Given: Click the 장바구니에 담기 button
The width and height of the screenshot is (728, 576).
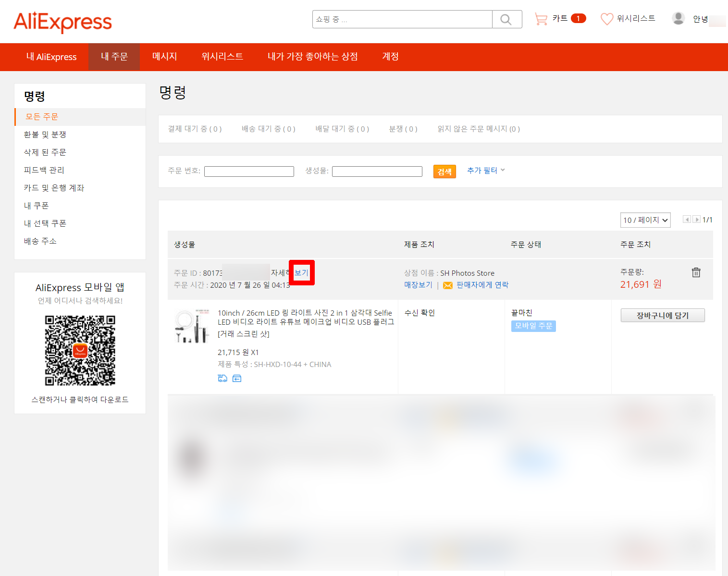Looking at the screenshot, I should tap(663, 315).
